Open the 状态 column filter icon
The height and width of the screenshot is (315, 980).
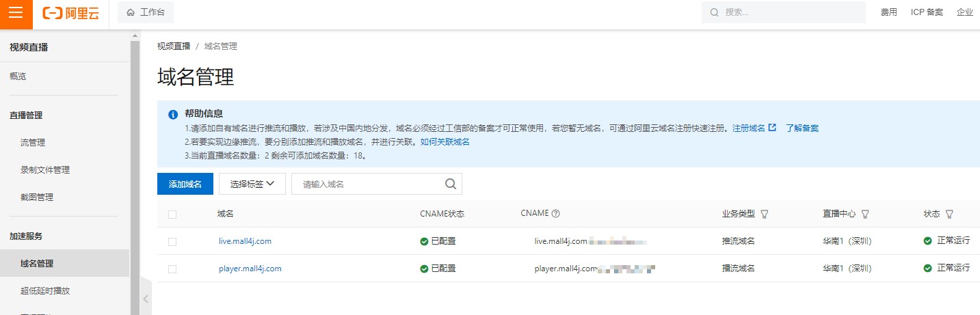[949, 215]
